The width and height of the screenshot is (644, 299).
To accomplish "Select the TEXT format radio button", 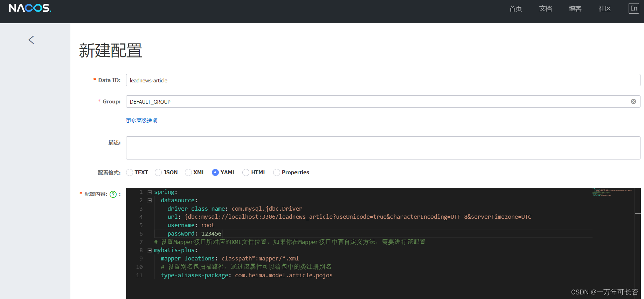I will (x=130, y=172).
